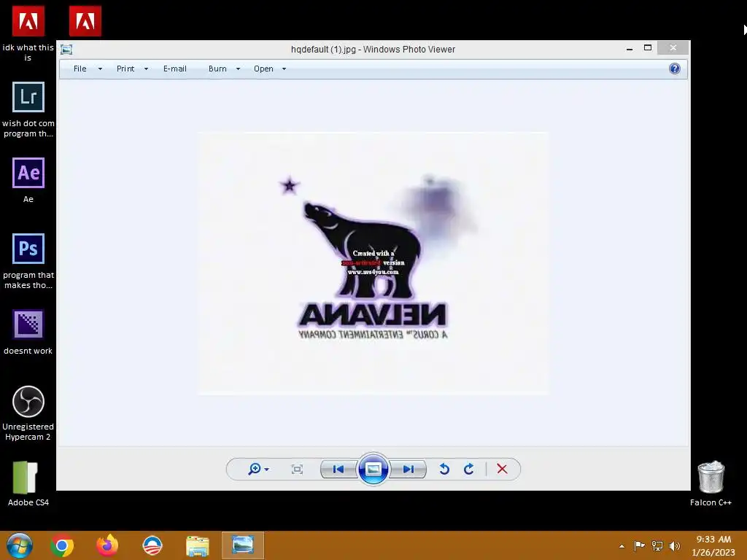The width and height of the screenshot is (747, 560).
Task: Rotate the image clockwise
Action: click(x=469, y=469)
